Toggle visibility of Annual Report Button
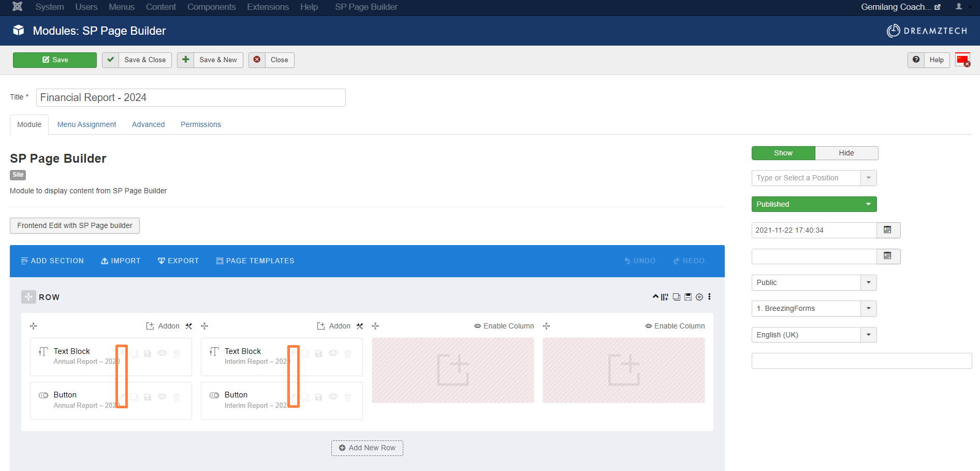This screenshot has height=471, width=980. (x=162, y=396)
